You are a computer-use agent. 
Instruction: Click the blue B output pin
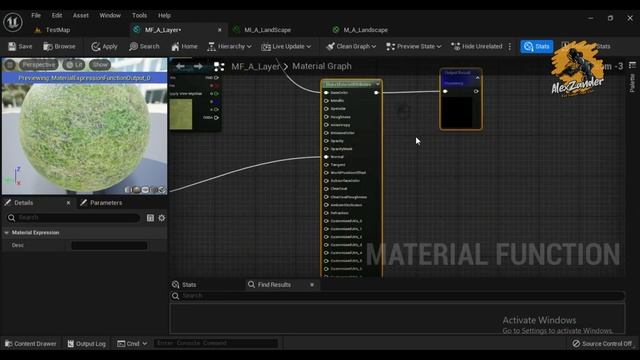(216, 102)
